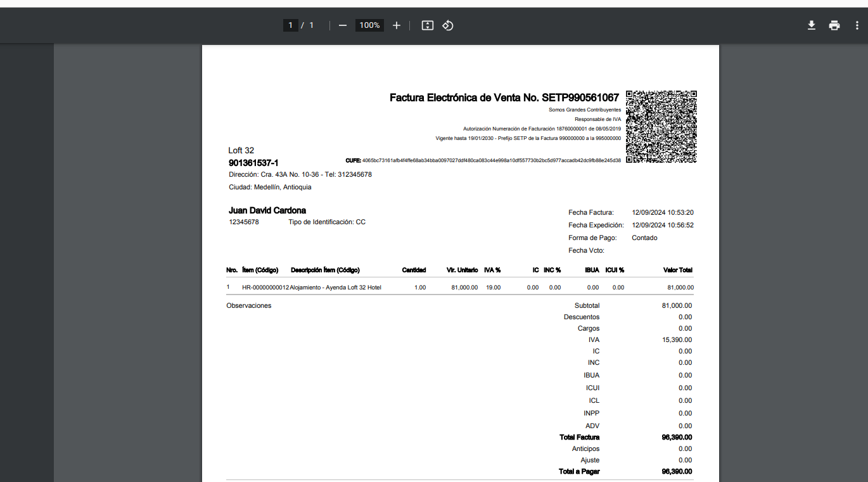Viewport: 868px width, 482px height.
Task: Click the CUFE hash code text
Action: click(491, 161)
